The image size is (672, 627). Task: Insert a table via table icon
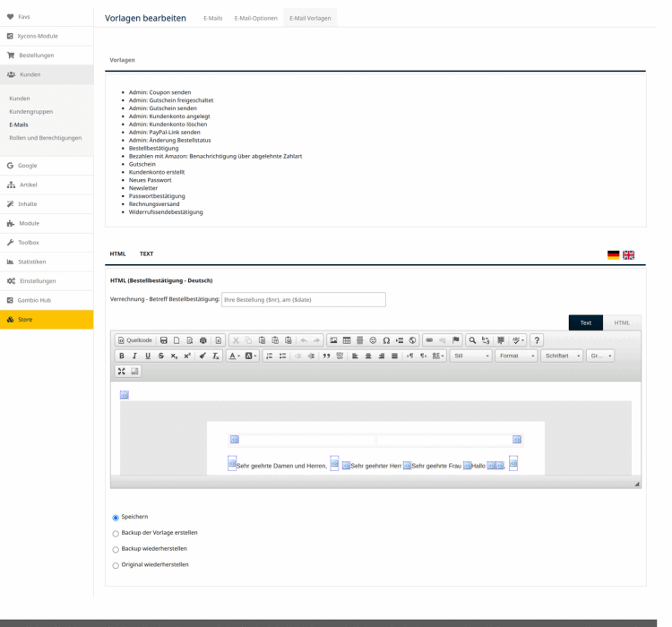tap(347, 340)
